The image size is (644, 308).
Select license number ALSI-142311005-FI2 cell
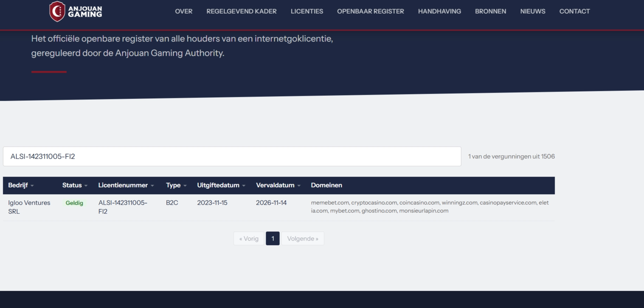pyautogui.click(x=123, y=207)
